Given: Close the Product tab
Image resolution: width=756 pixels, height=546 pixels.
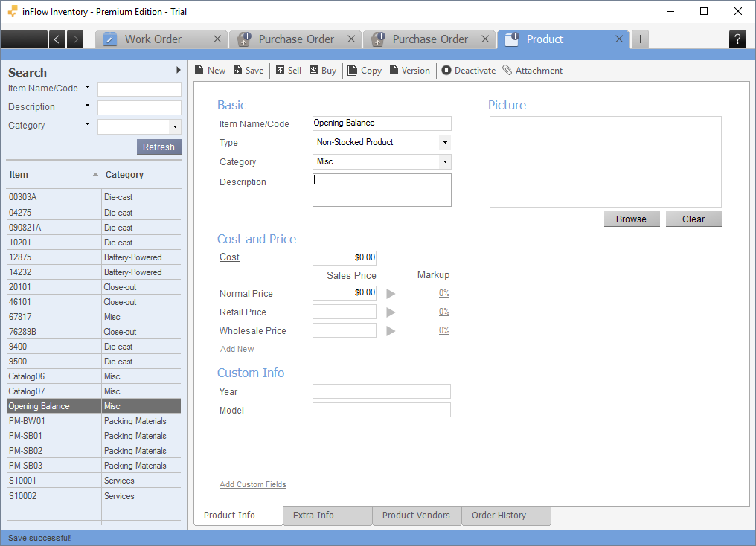Looking at the screenshot, I should point(619,39).
